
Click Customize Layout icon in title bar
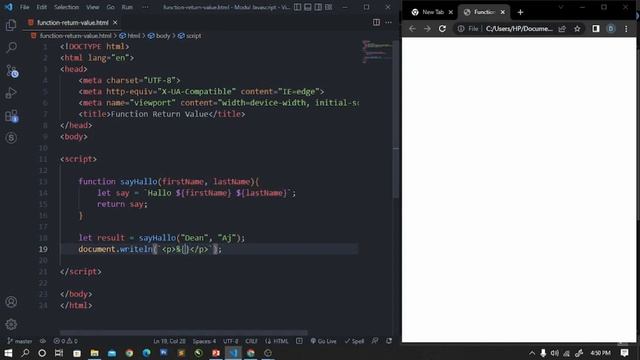pos(328,7)
